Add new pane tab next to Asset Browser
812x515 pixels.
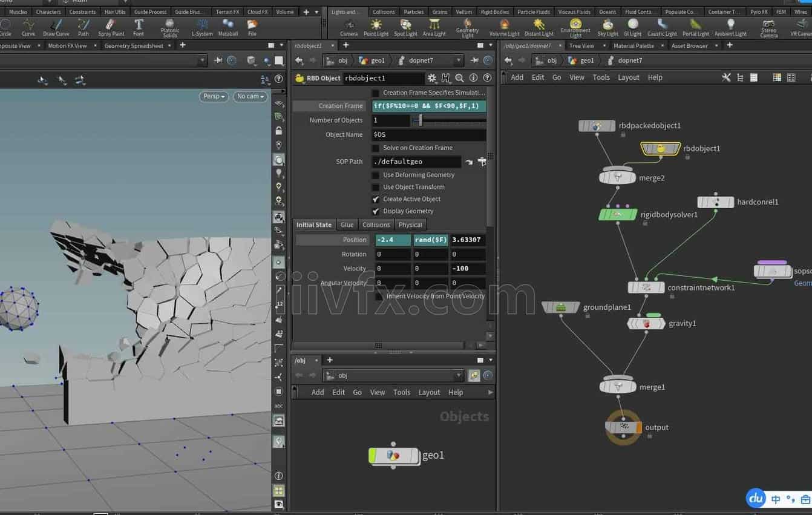(729, 45)
